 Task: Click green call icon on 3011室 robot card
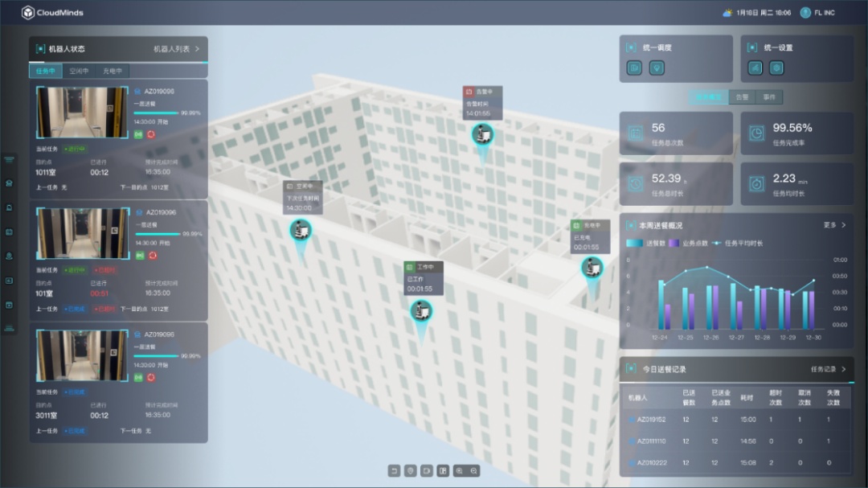tap(138, 377)
